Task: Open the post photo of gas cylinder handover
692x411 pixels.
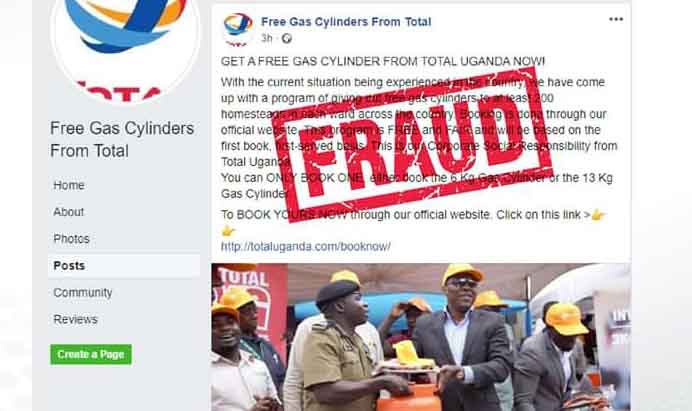Action: tap(421, 337)
